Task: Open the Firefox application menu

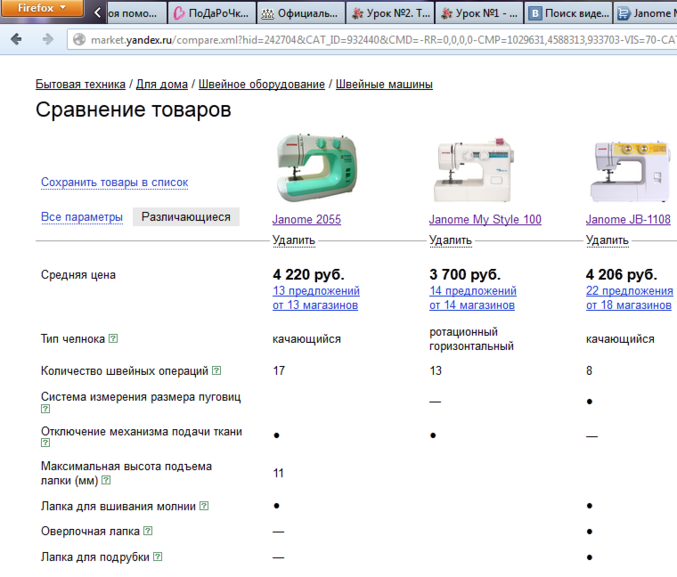Action: 41,9
